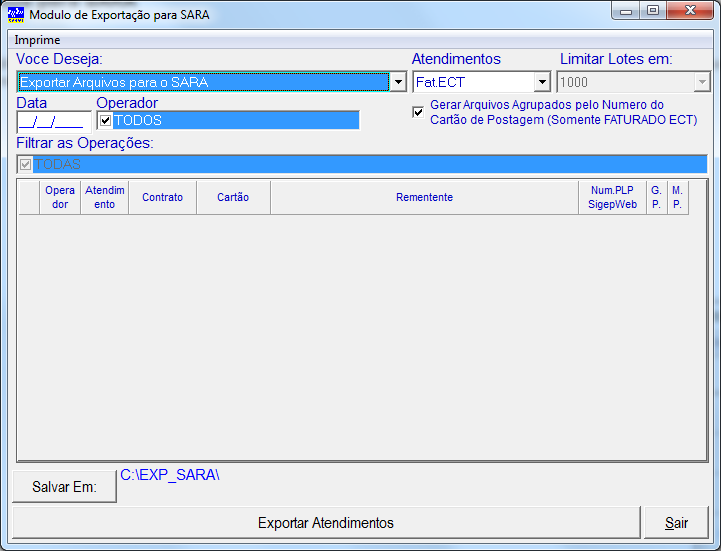Screen dimensions: 721x551
Task: Click the Num.PLP SigepWeb column header
Action: coord(612,197)
